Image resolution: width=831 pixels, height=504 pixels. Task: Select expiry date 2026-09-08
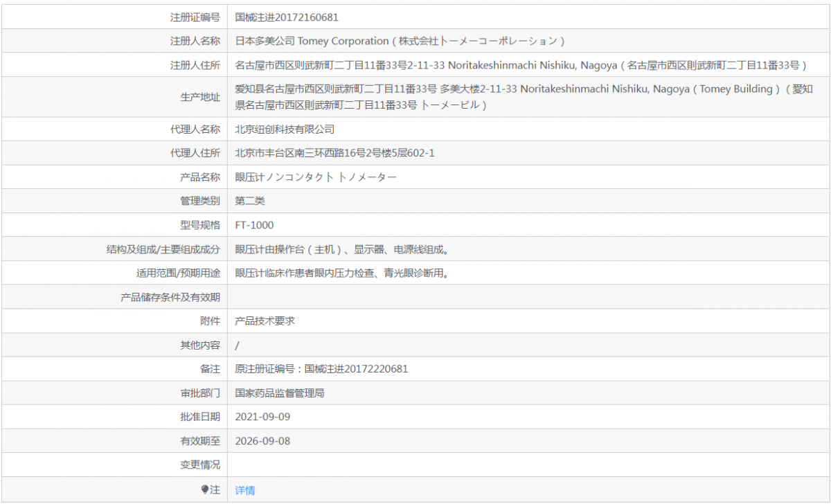[x=262, y=441]
